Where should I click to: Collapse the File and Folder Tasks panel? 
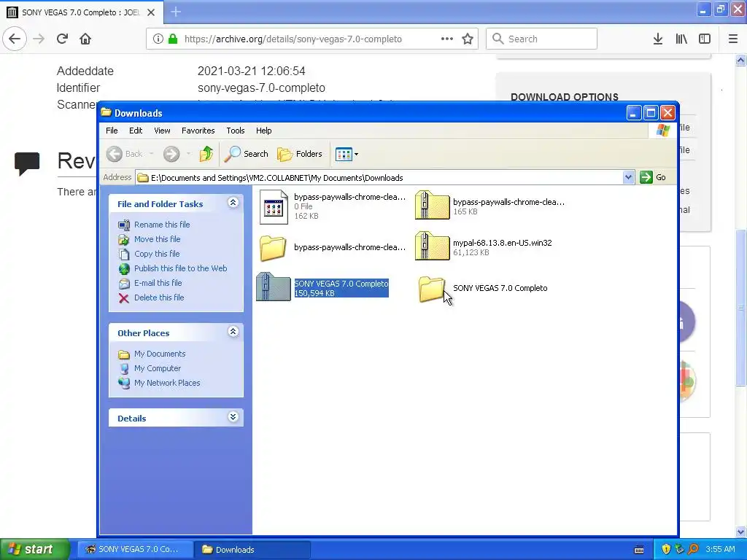pos(233,203)
